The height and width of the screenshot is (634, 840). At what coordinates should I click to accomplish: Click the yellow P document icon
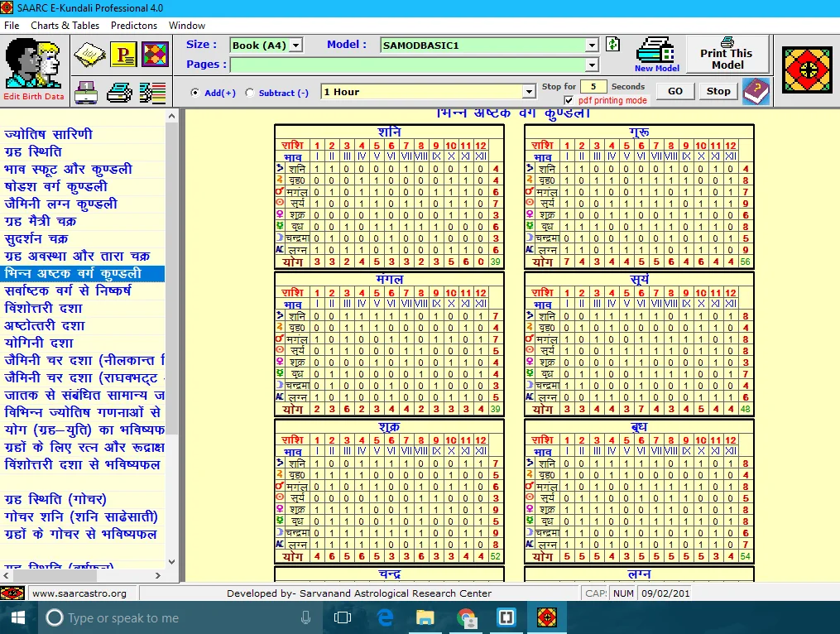pyautogui.click(x=123, y=55)
